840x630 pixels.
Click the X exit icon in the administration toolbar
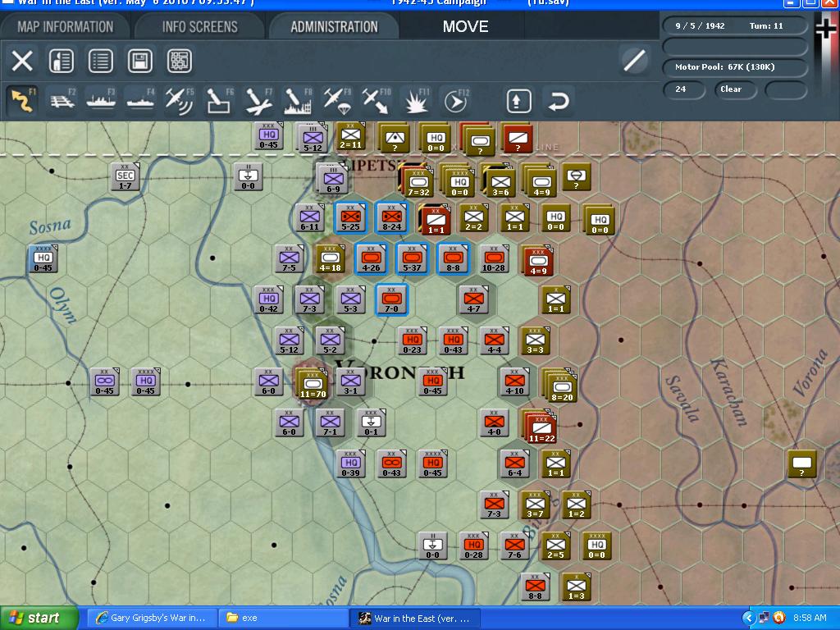[22, 61]
